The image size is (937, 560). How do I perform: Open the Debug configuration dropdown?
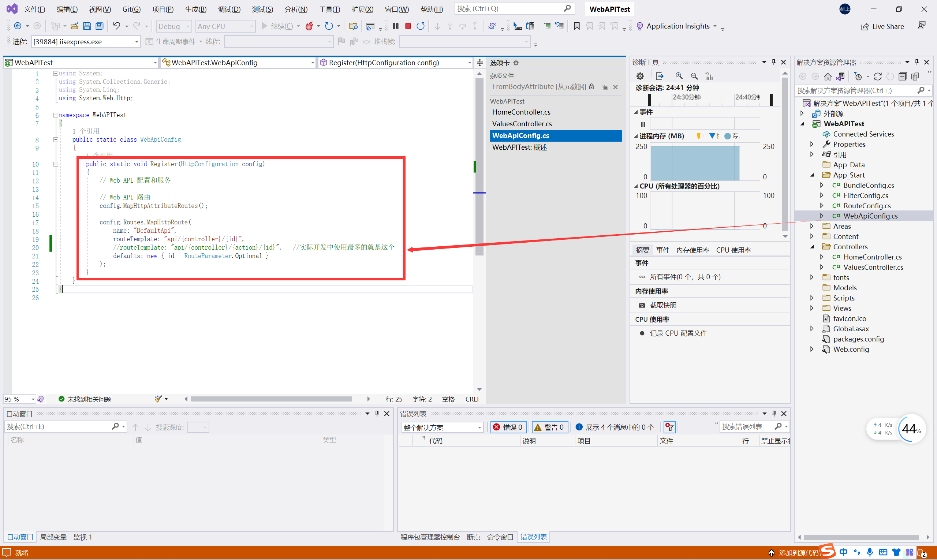point(174,26)
